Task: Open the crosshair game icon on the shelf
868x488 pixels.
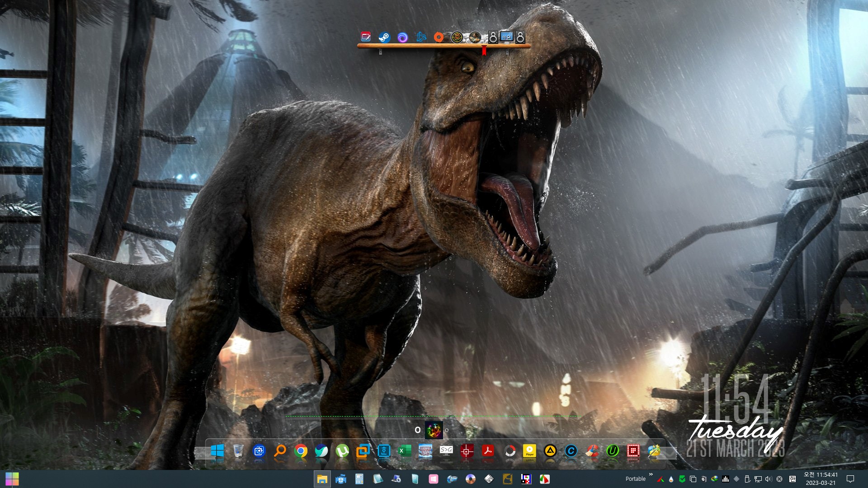Action: pyautogui.click(x=457, y=37)
